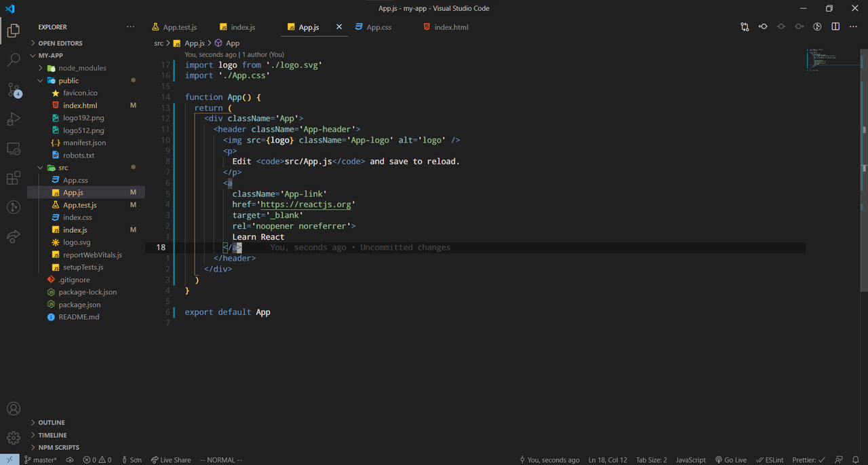Open setupTests.js file

click(x=86, y=267)
